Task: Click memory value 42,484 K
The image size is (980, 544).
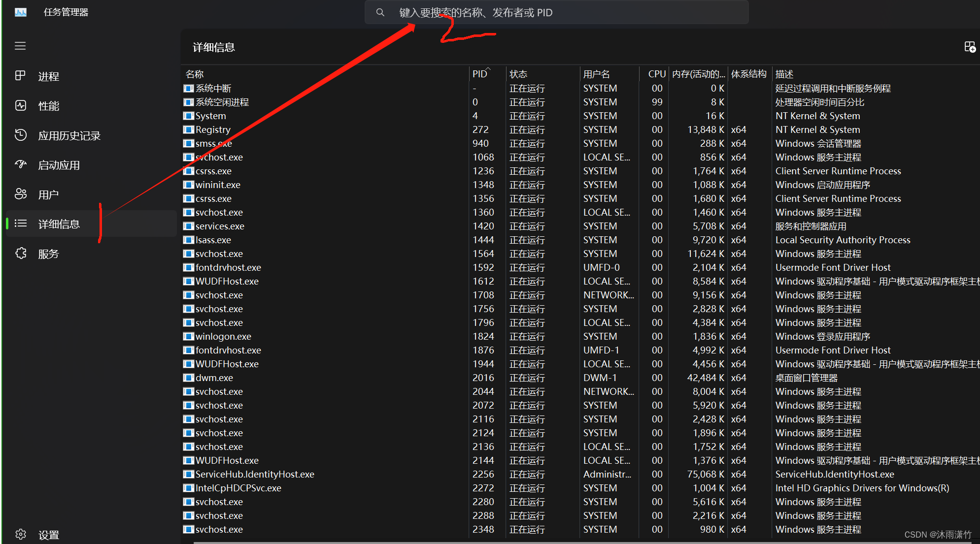Action: point(706,378)
